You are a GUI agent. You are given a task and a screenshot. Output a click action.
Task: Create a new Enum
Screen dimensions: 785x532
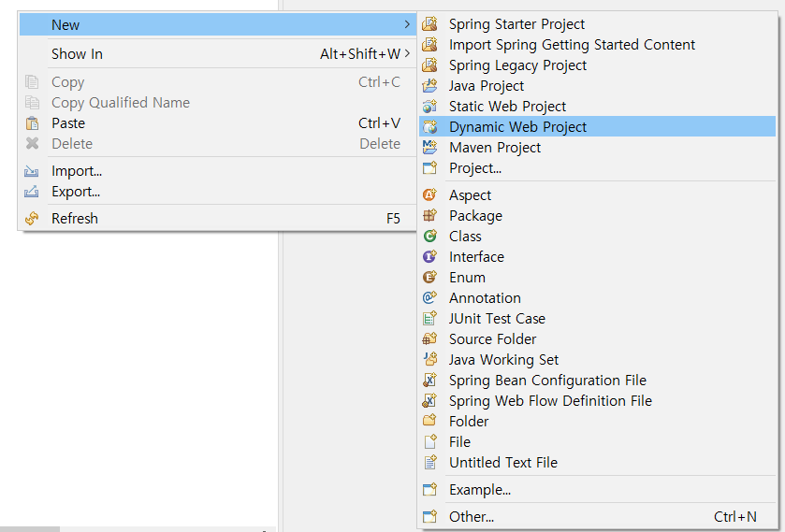click(x=597, y=277)
